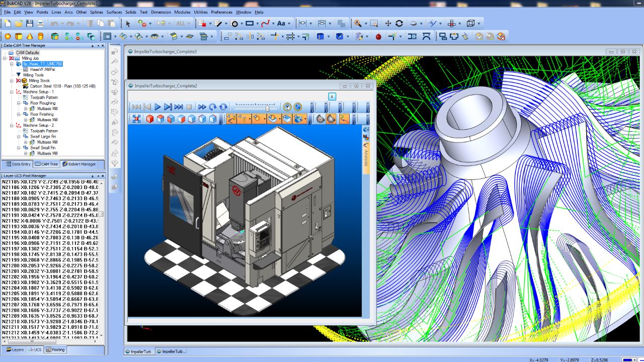This screenshot has height=362, width=644.
Task: Switch to the BobArt Manager tab
Action: (x=79, y=164)
